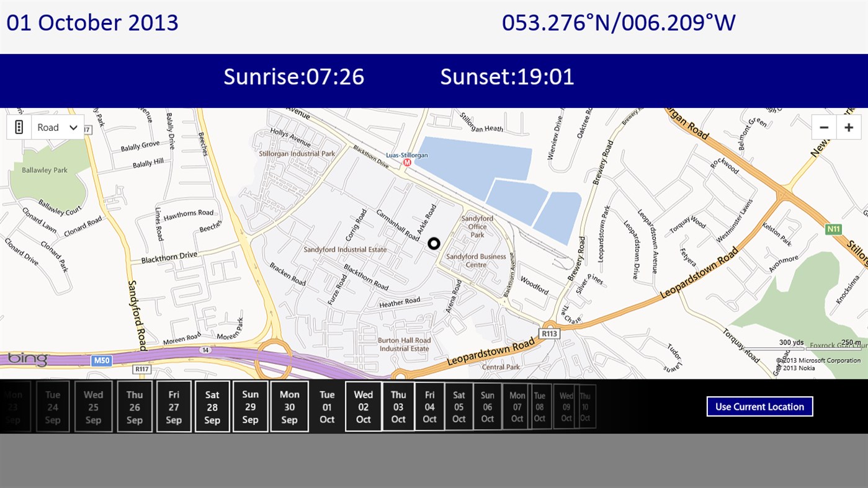
Task: Select the Wed 02 Oct date tile
Action: 363,406
